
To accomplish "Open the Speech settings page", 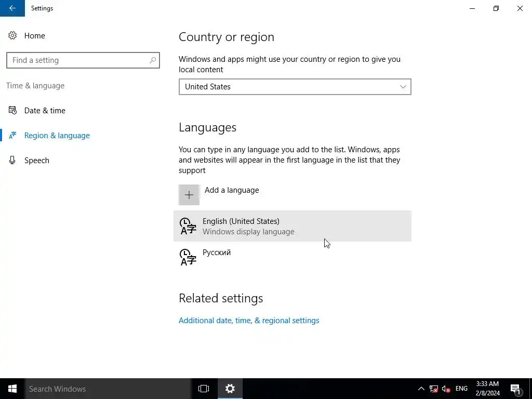I will (x=37, y=161).
